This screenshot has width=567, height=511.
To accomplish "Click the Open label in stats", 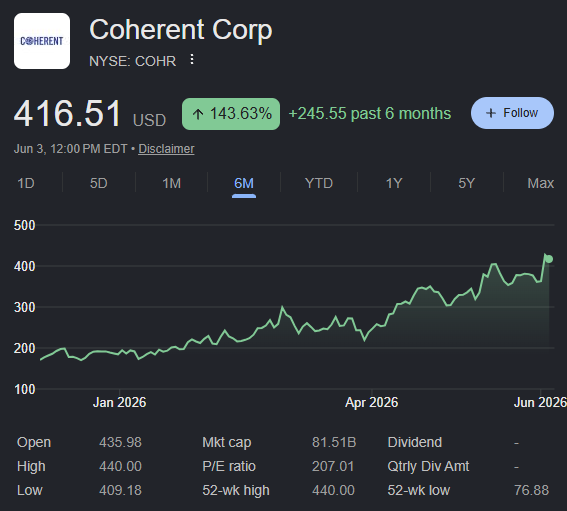I will [34, 443].
